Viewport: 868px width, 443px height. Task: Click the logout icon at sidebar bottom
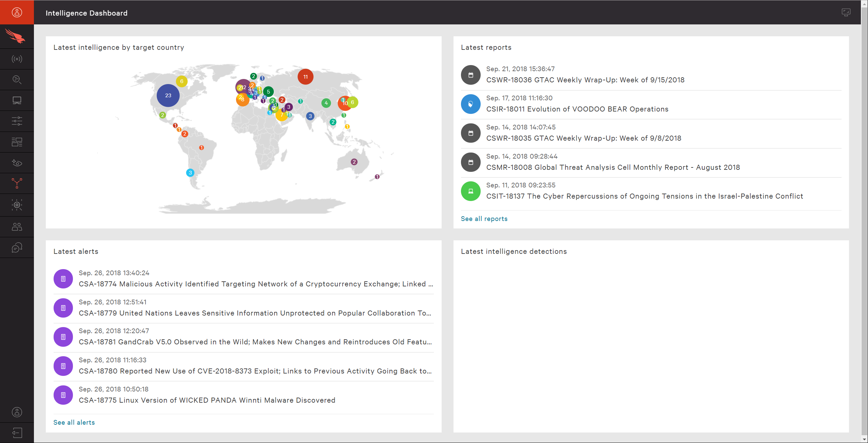point(17,432)
